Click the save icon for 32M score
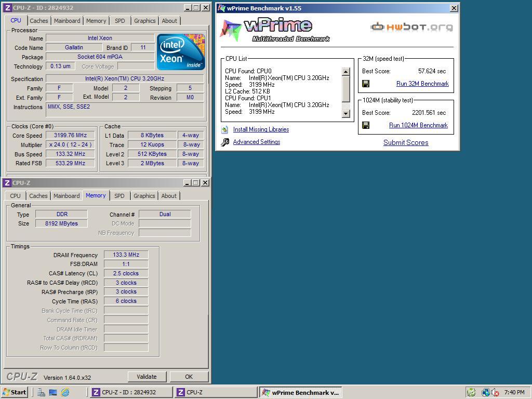The width and height of the screenshot is (532, 399). (x=366, y=84)
